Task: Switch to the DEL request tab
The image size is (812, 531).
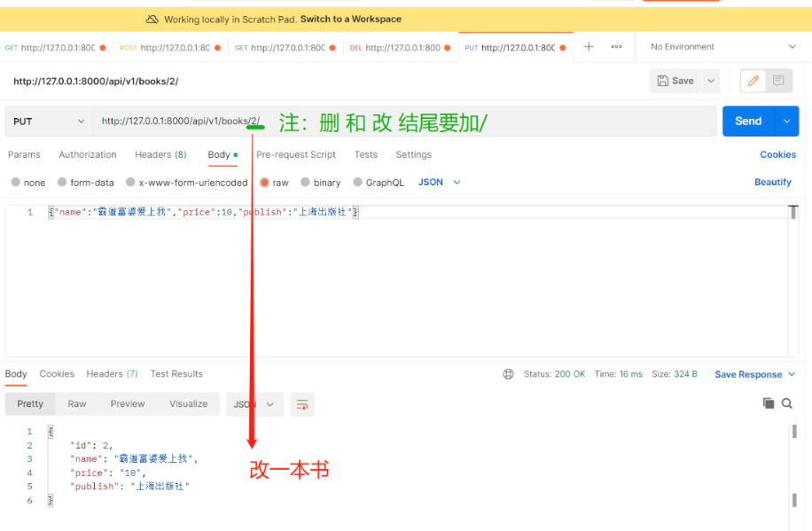Action: click(401, 48)
